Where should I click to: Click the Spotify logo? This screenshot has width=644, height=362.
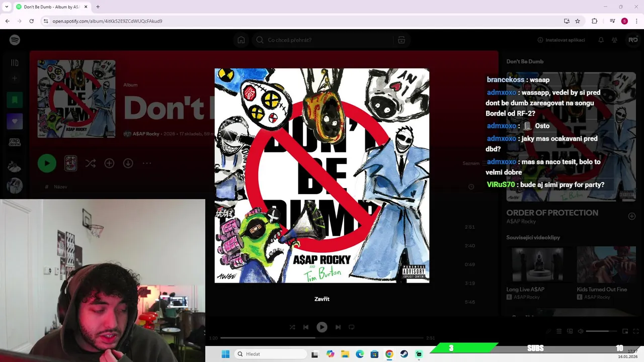click(15, 40)
